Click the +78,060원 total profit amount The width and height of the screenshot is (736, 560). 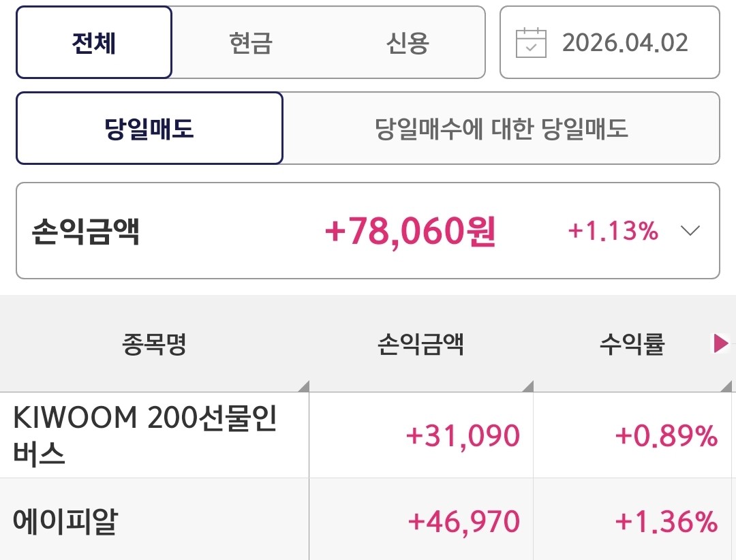(410, 232)
